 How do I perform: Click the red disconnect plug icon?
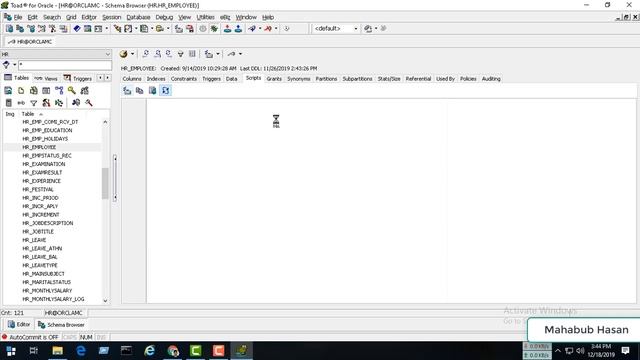click(x=268, y=29)
